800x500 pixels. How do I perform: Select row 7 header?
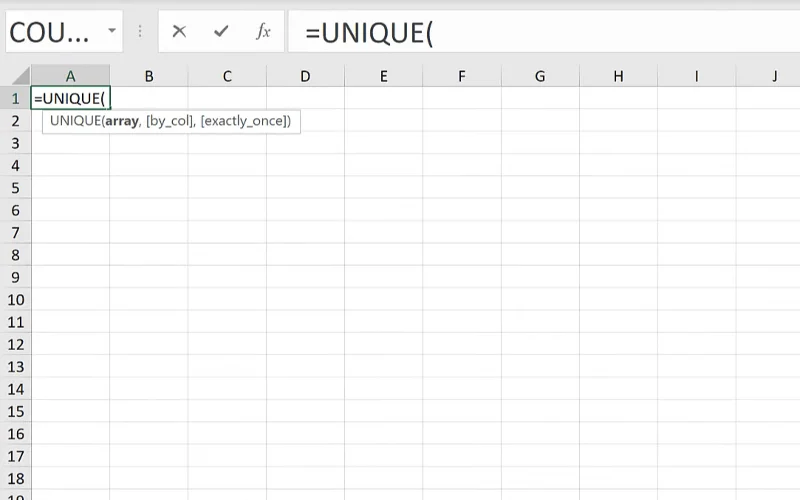click(15, 233)
